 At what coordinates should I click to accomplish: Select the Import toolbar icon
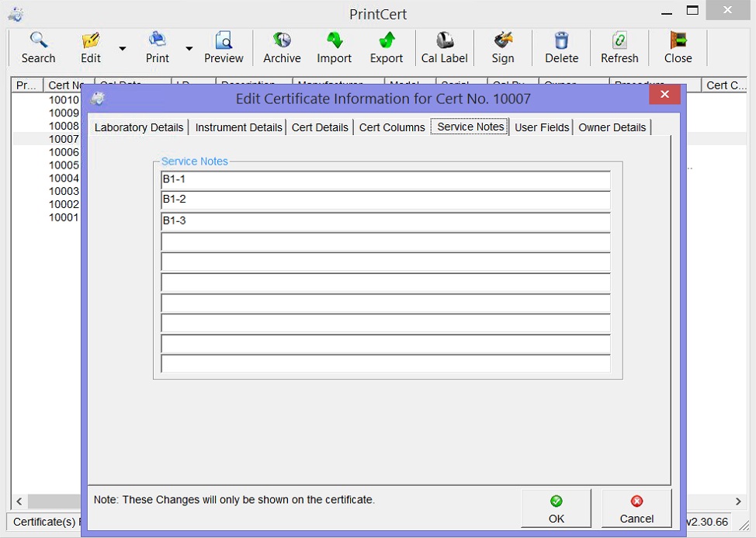pyautogui.click(x=334, y=48)
